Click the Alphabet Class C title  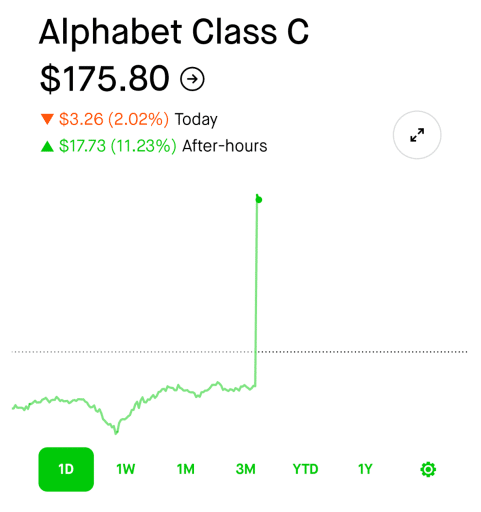(x=174, y=32)
